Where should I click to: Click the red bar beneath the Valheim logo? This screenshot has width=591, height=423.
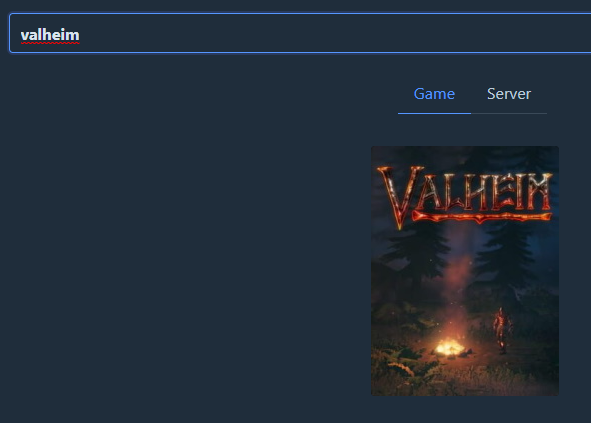(482, 217)
